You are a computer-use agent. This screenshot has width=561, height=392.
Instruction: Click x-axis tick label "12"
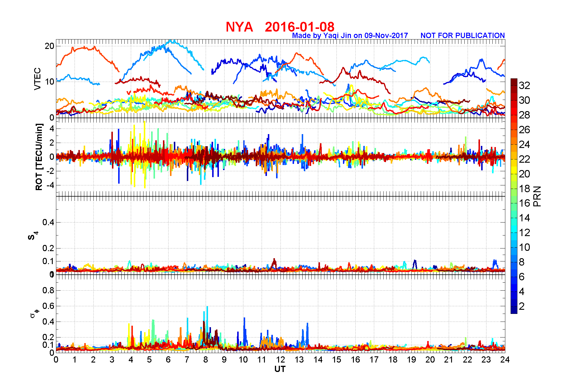(280, 360)
